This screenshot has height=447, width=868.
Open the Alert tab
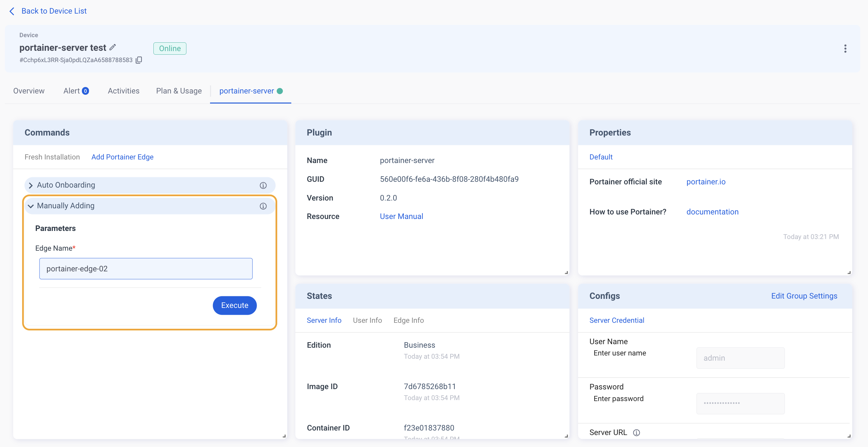76,91
